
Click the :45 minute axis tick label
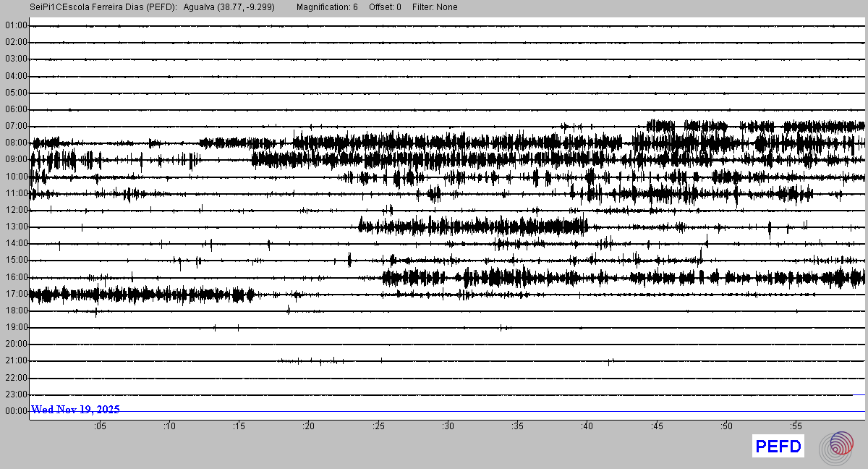(x=658, y=427)
